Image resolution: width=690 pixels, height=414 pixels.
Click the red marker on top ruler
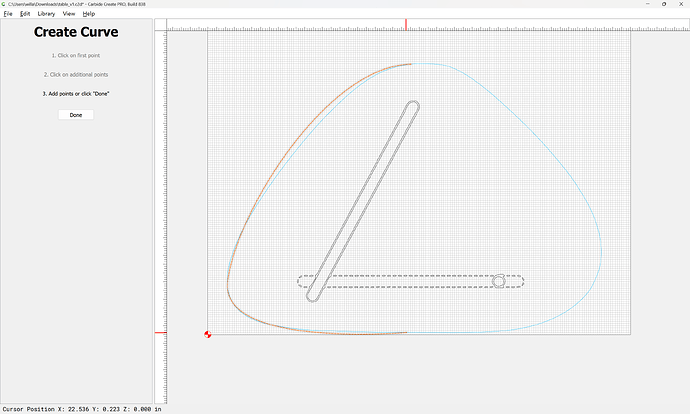coord(406,23)
